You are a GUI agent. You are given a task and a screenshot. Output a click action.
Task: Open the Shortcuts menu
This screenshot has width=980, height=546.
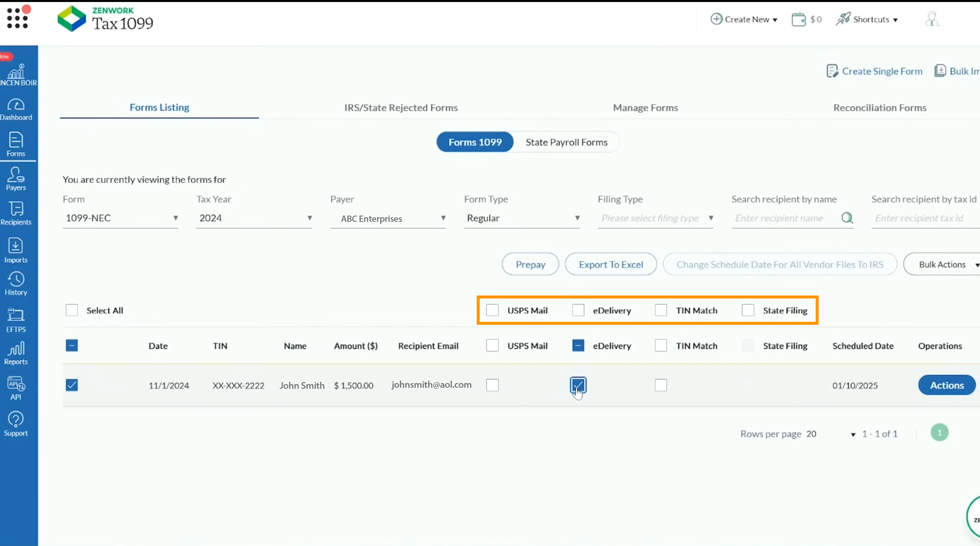[x=867, y=19]
